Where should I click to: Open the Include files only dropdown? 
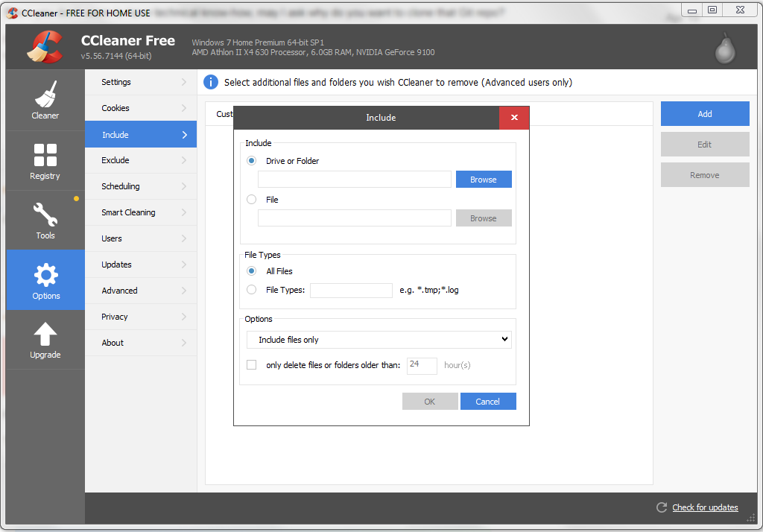379,340
